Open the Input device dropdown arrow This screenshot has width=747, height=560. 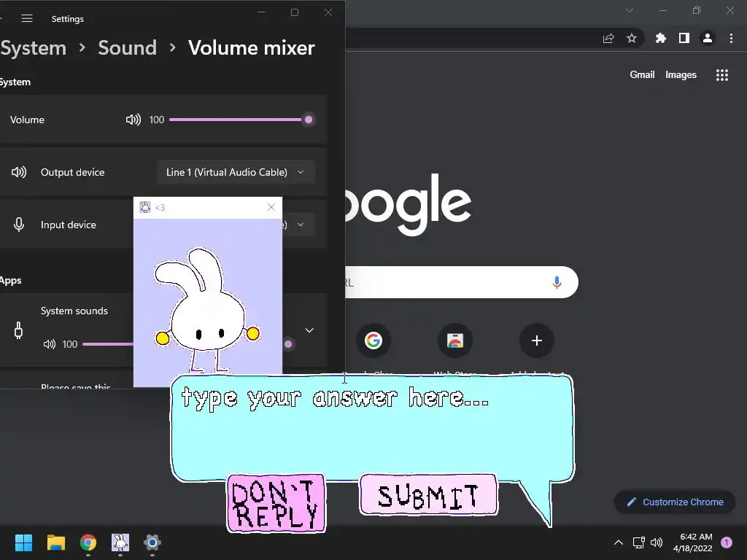coord(301,225)
